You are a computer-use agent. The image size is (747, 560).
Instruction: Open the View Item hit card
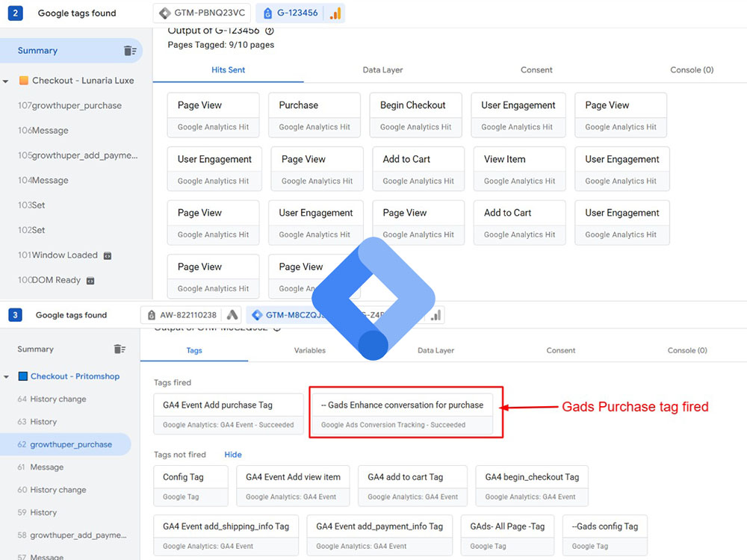[520, 169]
